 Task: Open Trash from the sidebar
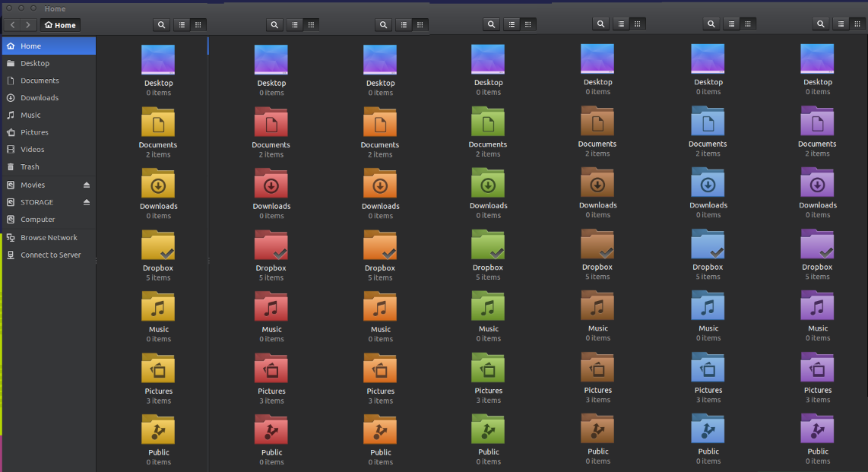coord(49,166)
